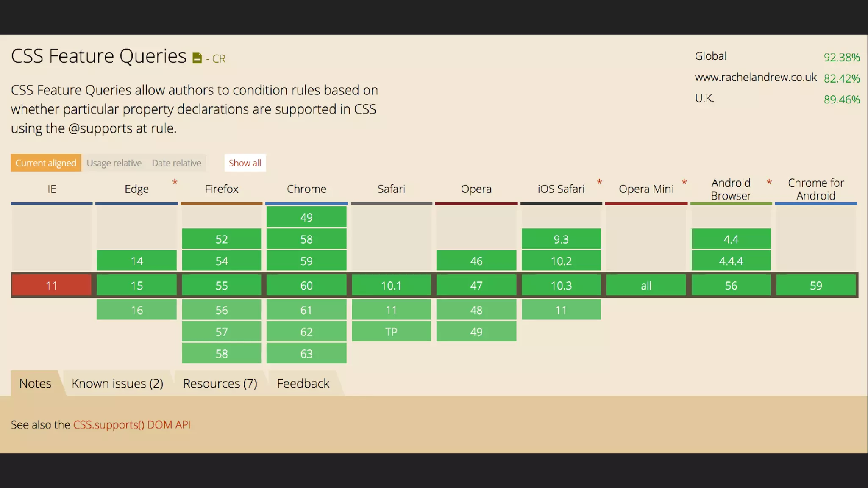Open the Notes tab

pos(35,383)
